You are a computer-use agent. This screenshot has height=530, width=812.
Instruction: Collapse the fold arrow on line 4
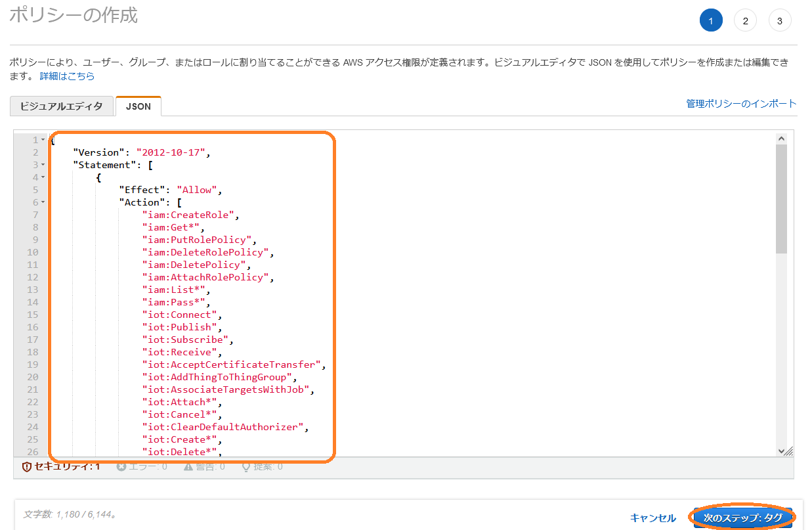click(x=43, y=177)
